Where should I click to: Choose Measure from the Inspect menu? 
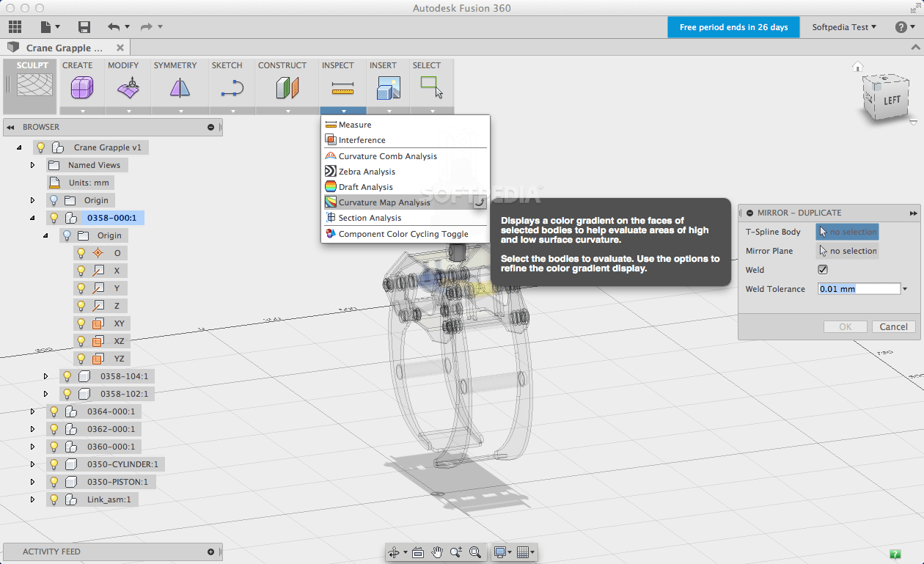pos(406,125)
